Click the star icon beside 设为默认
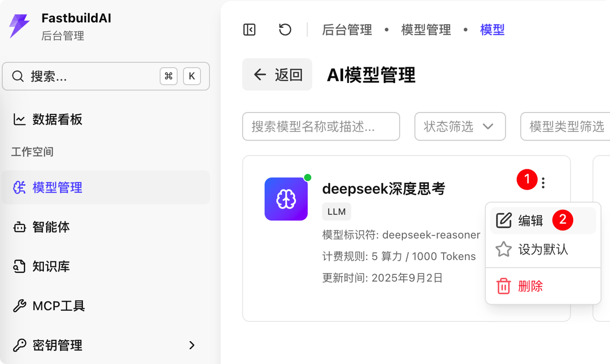Screen dimensions: 610x364 [x=503, y=249]
